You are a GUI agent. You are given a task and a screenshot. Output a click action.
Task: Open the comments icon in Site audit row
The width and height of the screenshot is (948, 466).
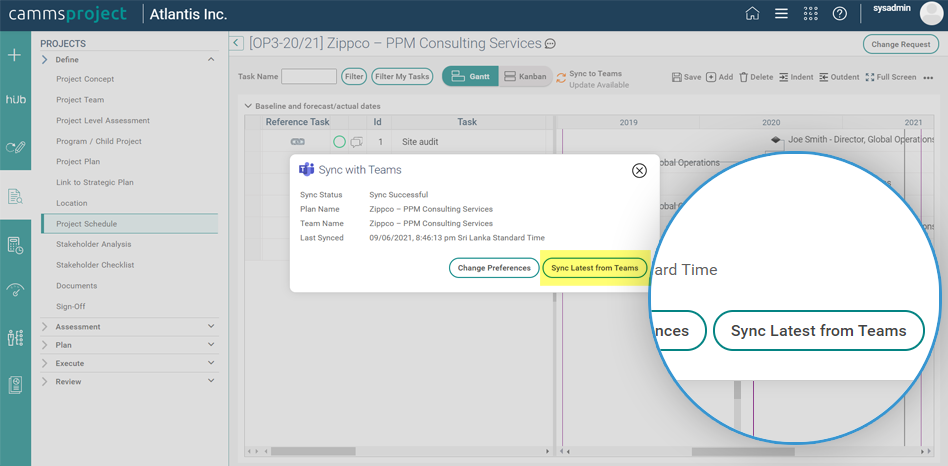357,142
